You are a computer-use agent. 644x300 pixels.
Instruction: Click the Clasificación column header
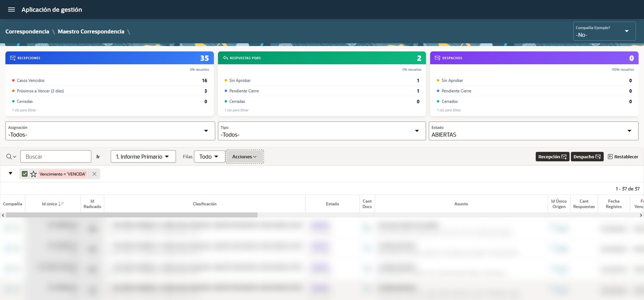[x=204, y=204]
